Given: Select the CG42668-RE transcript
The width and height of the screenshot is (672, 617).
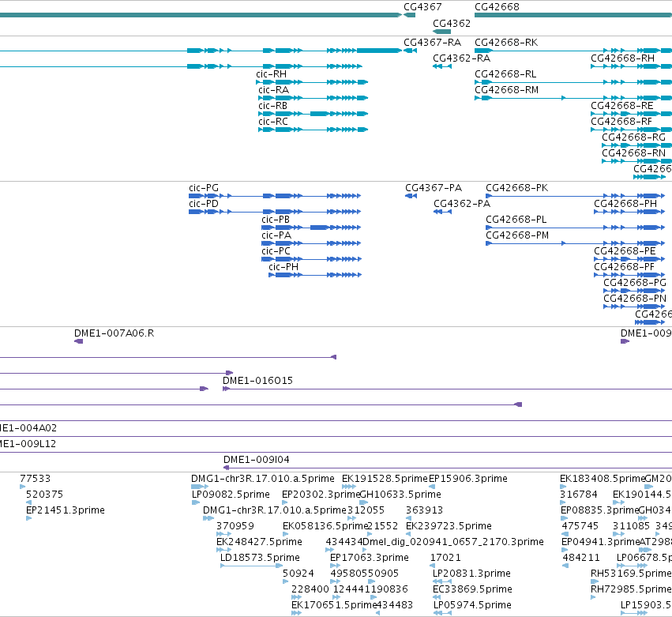Looking at the screenshot, I should pos(622,106).
